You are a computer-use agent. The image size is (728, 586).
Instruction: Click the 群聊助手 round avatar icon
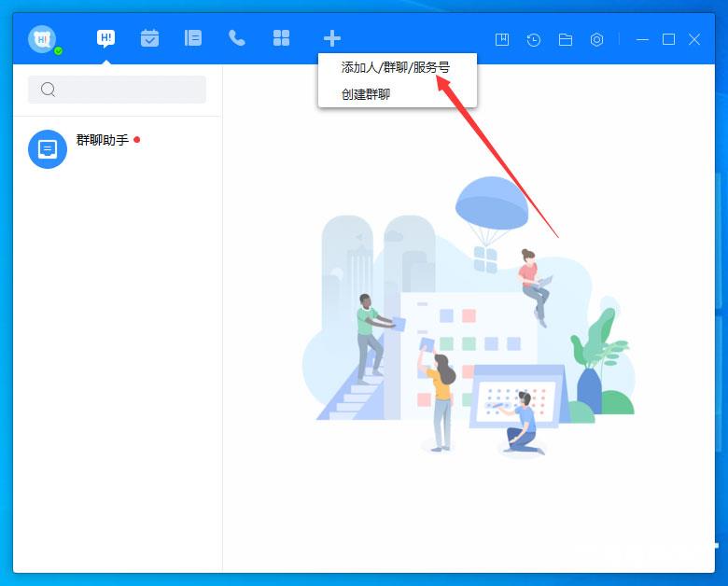[48, 149]
